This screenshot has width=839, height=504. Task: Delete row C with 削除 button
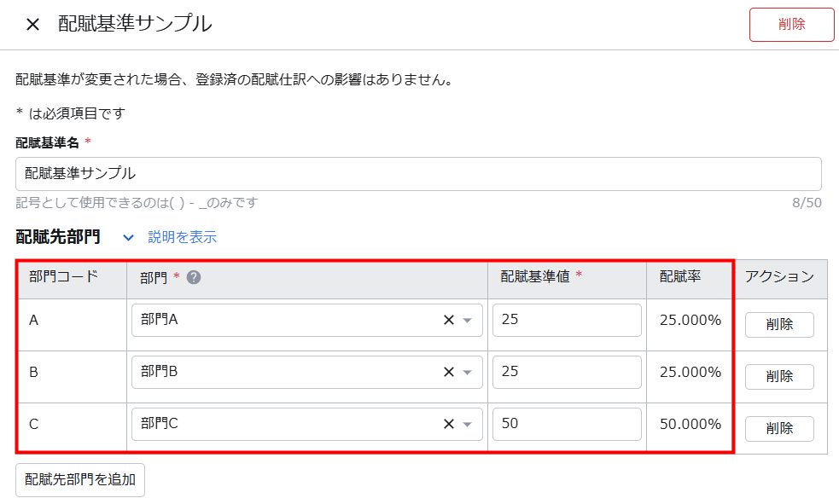pos(778,429)
